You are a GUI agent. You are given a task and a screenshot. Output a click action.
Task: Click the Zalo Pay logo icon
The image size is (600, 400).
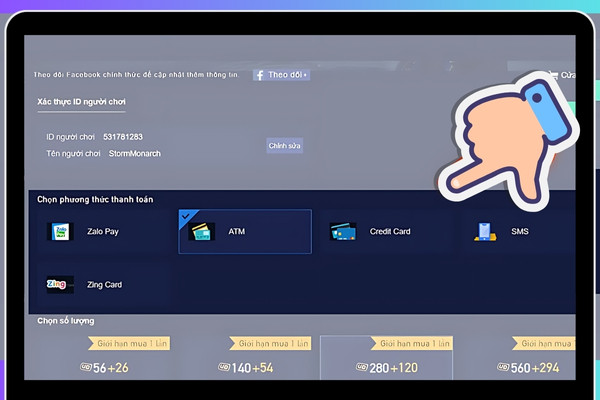60,231
